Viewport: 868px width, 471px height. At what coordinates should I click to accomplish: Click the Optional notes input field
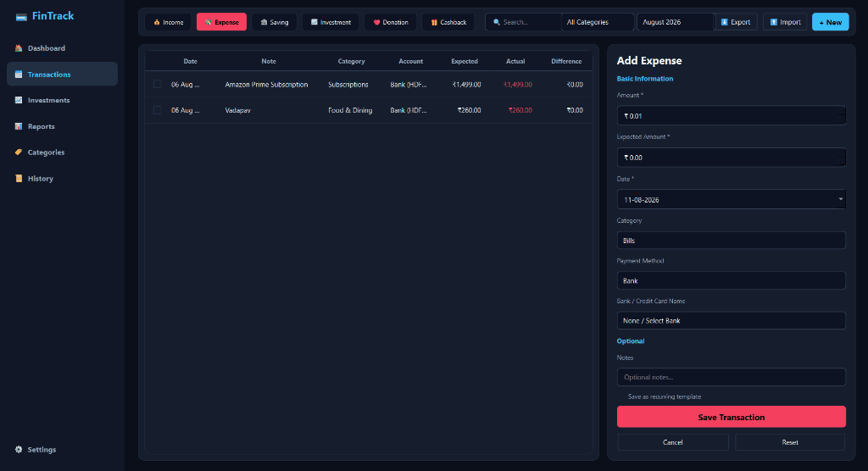732,377
